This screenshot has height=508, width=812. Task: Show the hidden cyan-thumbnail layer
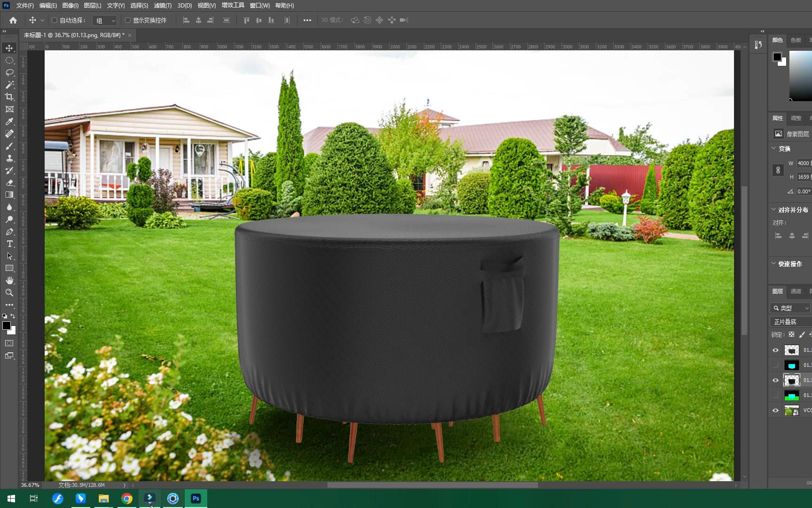click(x=775, y=365)
